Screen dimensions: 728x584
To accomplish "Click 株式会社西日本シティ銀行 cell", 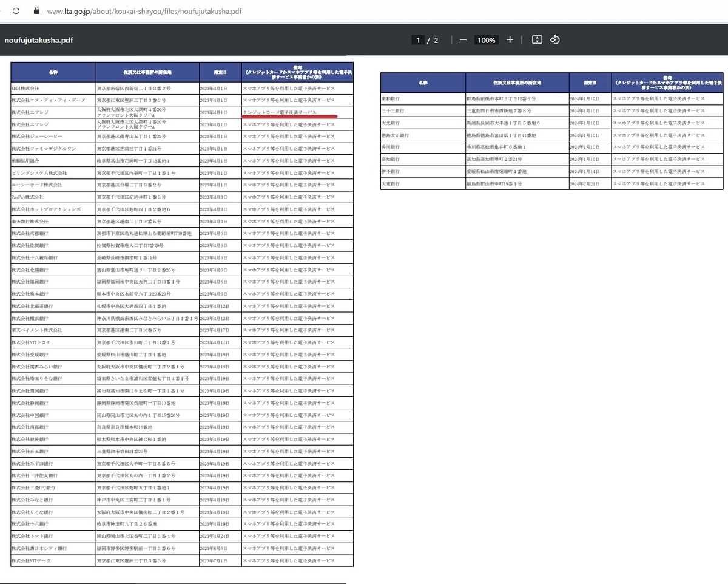I will [x=53, y=548].
